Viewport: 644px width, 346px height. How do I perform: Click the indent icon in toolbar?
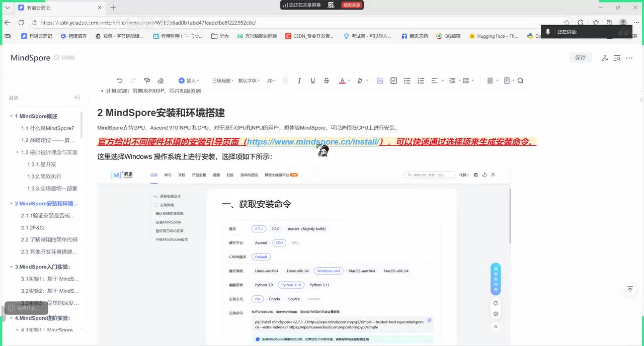pos(452,80)
